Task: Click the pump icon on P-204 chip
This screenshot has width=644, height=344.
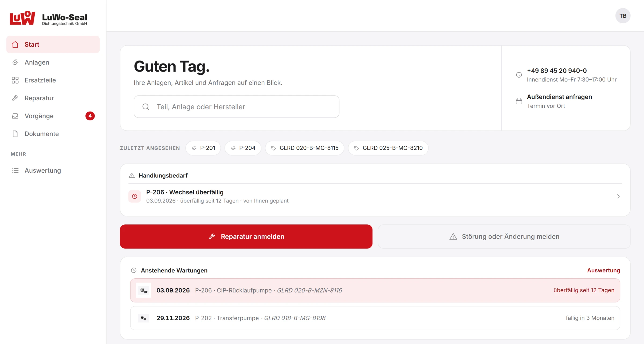Action: (x=233, y=148)
